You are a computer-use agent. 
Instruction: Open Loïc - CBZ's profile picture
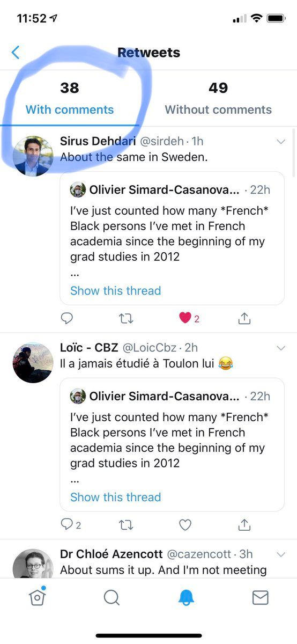33,362
